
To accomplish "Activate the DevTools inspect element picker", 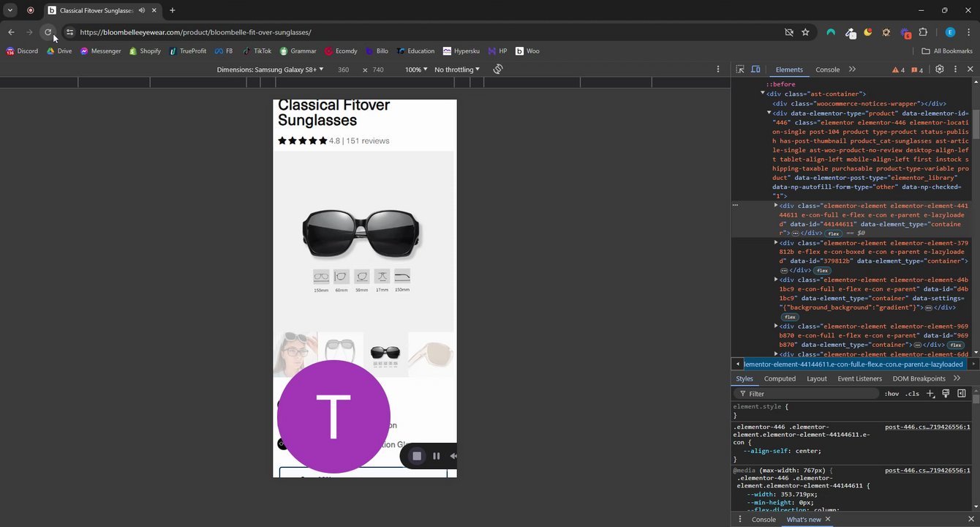I will [x=740, y=70].
